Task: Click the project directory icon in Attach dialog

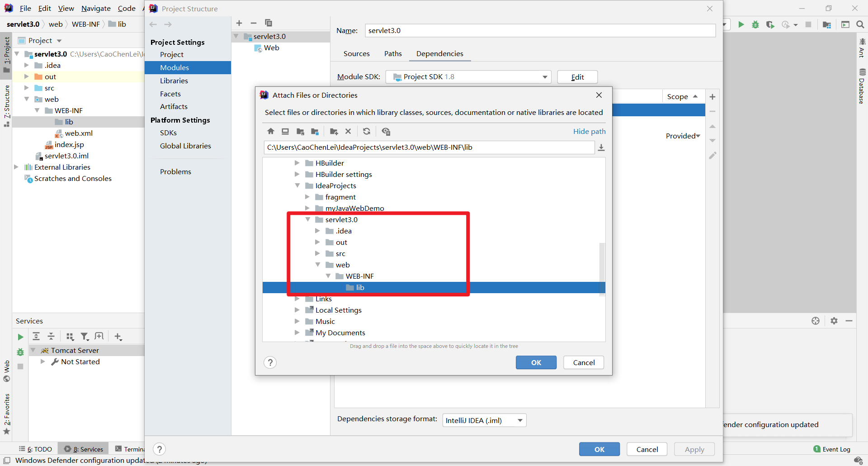Action: click(300, 131)
